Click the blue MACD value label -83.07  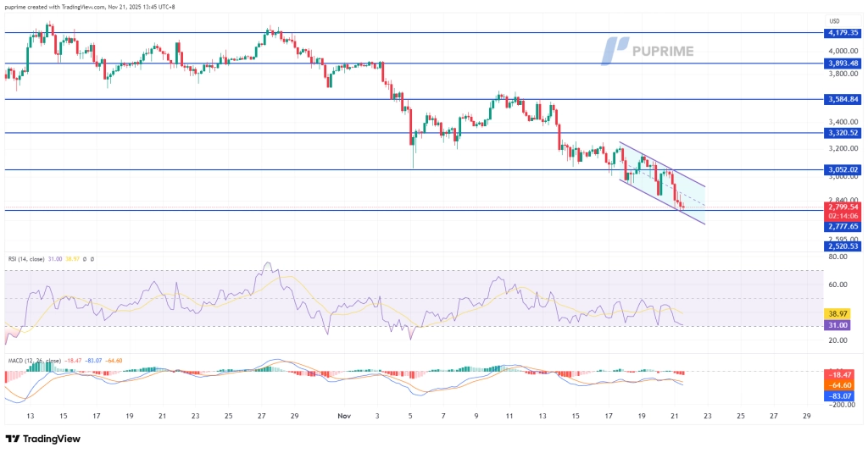[839, 395]
